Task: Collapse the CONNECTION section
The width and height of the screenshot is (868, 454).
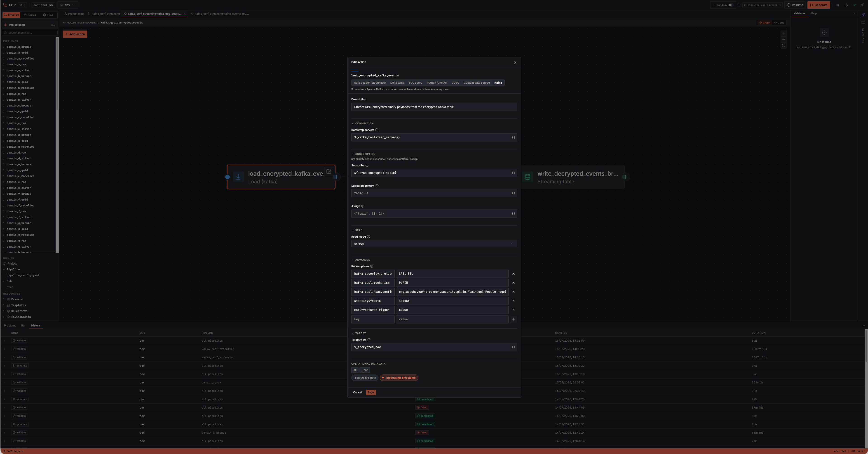Action: coord(362,123)
